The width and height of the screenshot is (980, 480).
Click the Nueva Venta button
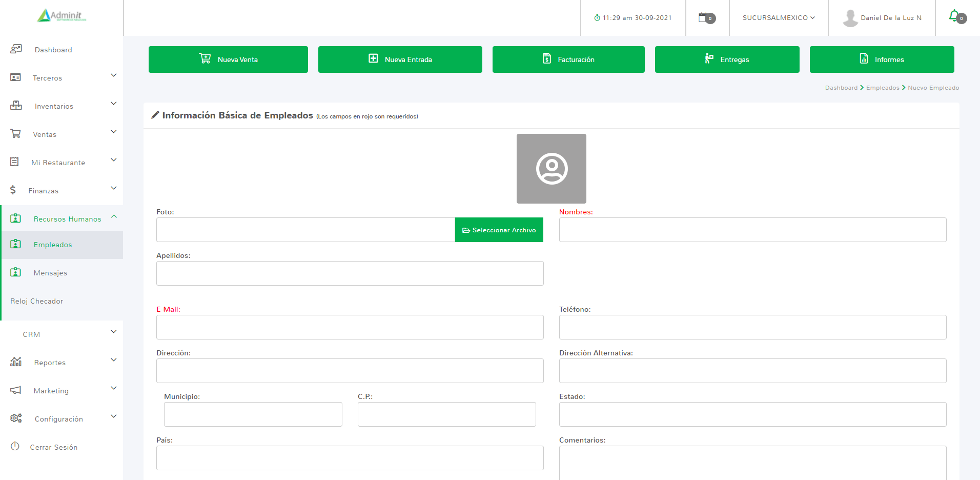pyautogui.click(x=228, y=59)
